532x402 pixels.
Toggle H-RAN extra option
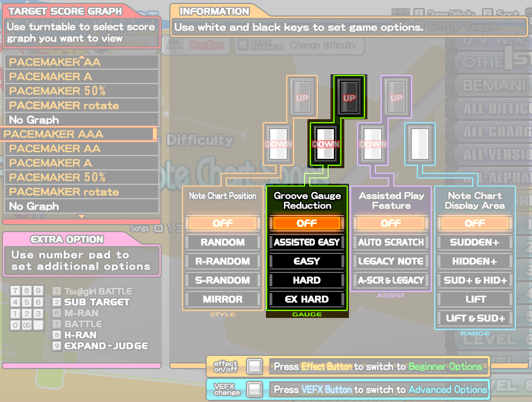(75, 335)
